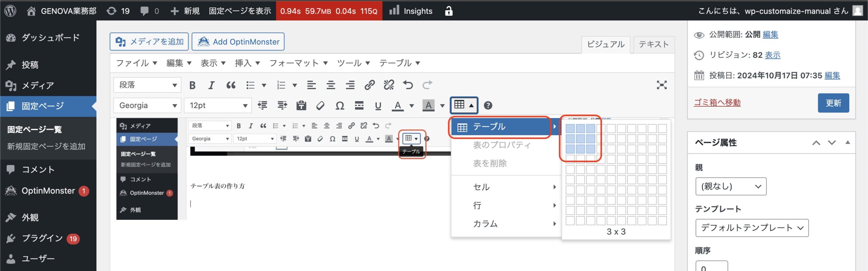The image size is (868, 271).
Task: Click the blockquote icon
Action: coord(231,85)
